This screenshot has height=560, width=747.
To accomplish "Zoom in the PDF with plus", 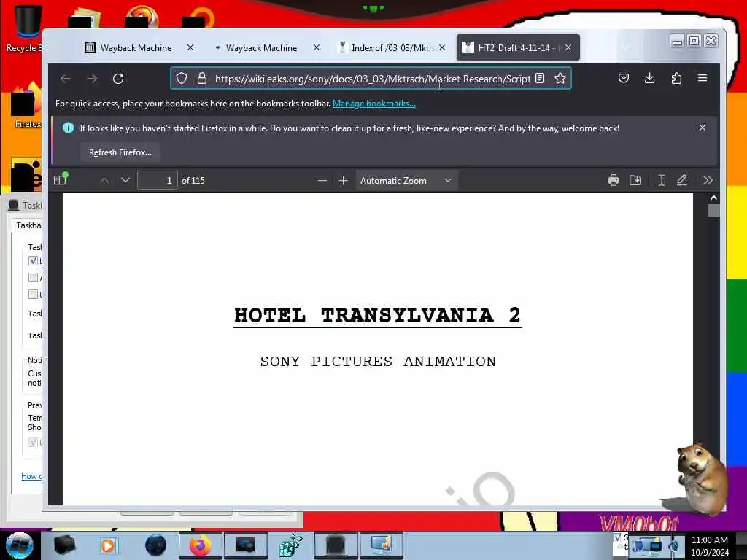I will [x=343, y=181].
